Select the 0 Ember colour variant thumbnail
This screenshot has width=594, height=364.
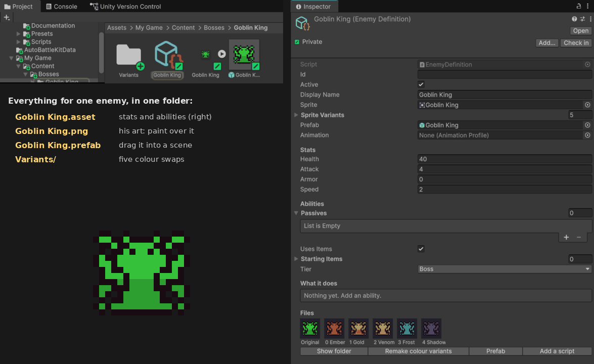coord(334,329)
